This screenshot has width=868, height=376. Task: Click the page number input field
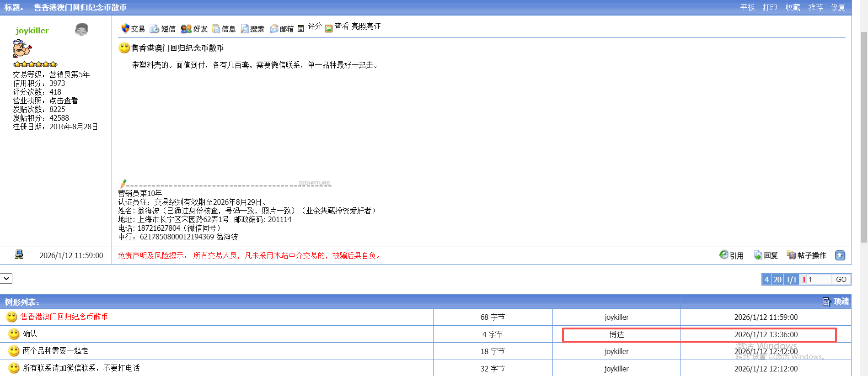[x=819, y=280]
